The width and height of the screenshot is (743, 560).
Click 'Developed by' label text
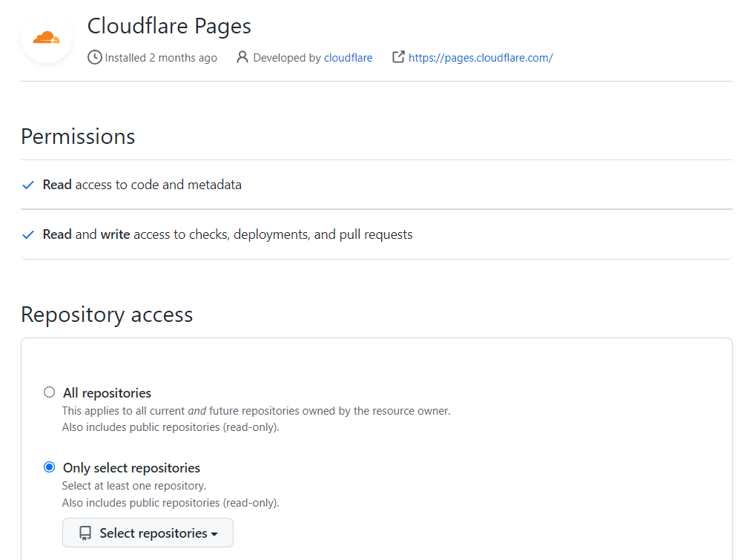click(287, 58)
